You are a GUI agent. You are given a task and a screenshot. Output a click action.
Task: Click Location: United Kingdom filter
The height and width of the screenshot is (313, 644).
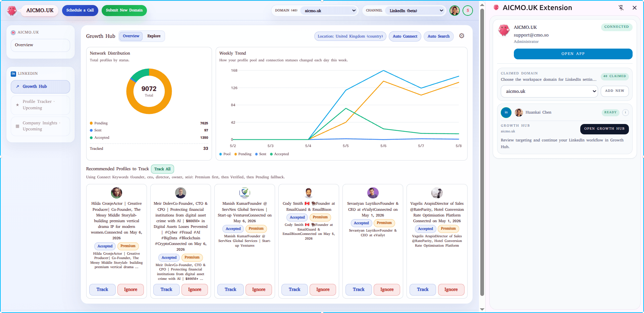350,36
